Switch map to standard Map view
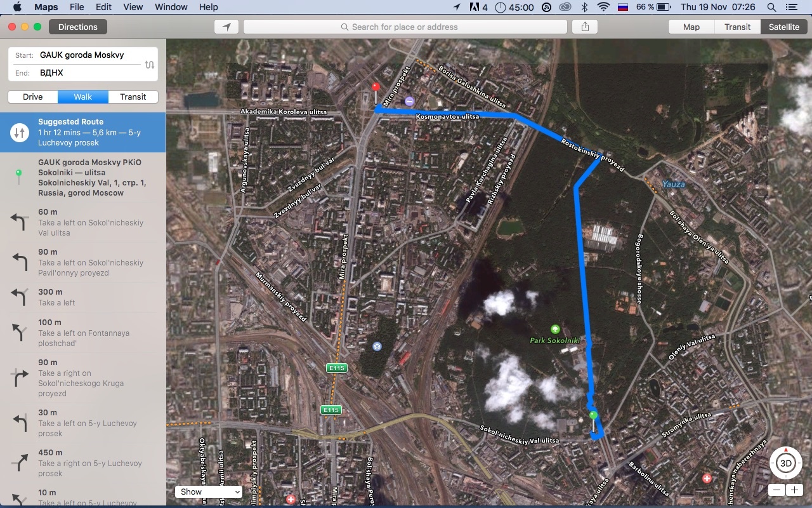Screen dimensions: 812x508 (691, 27)
